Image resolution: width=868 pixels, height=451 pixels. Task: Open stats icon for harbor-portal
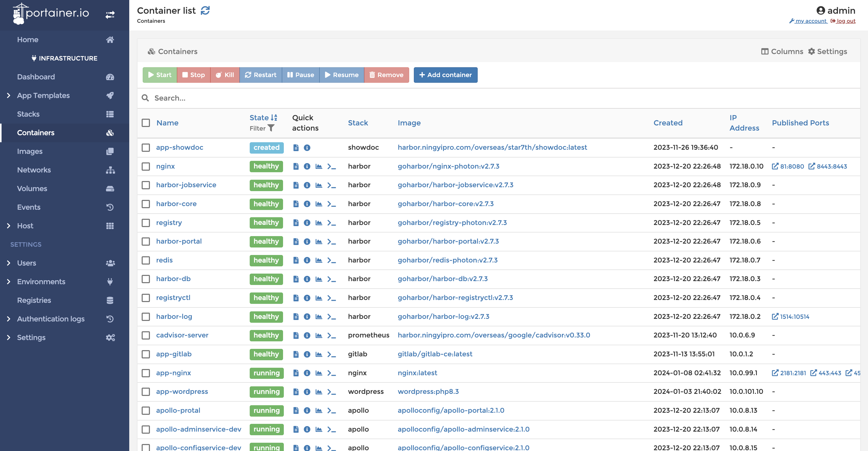[x=319, y=242]
